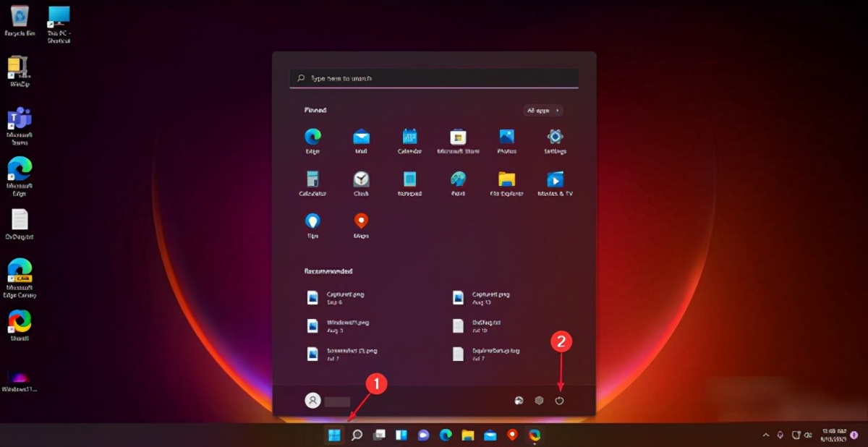This screenshot has height=447, width=868.
Task: Expand the All apps chevron arrow
Action: (556, 110)
